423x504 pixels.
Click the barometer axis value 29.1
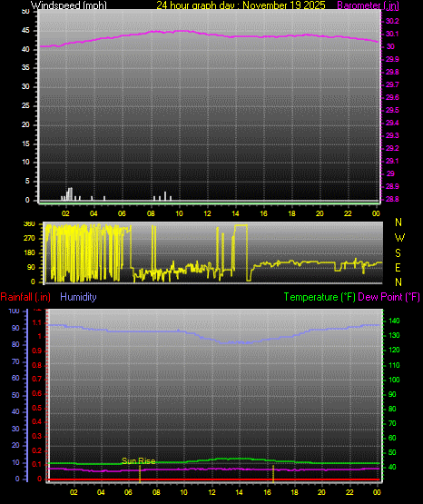(392, 161)
